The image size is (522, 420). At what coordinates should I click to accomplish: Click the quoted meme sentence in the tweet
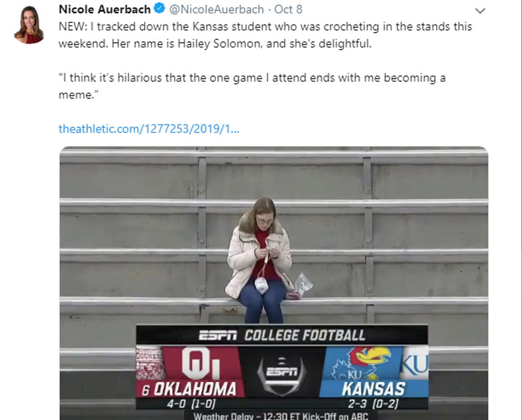[251, 77]
